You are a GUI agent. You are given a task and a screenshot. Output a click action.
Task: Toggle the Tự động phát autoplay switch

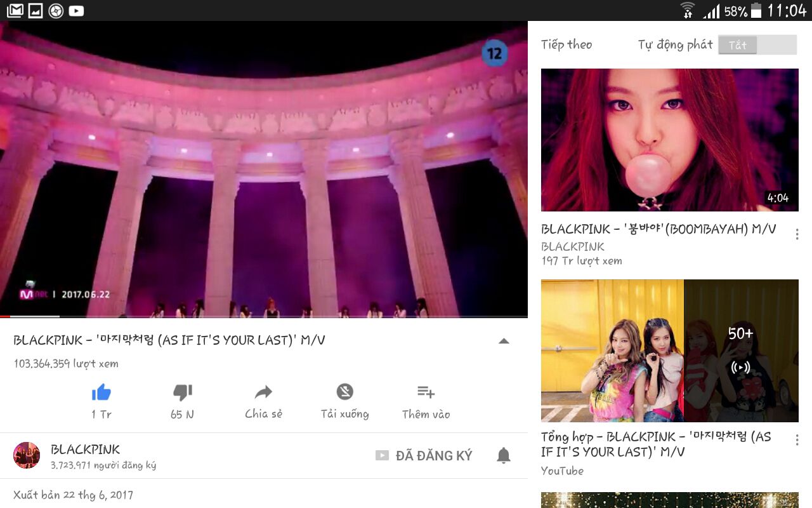[x=757, y=45]
